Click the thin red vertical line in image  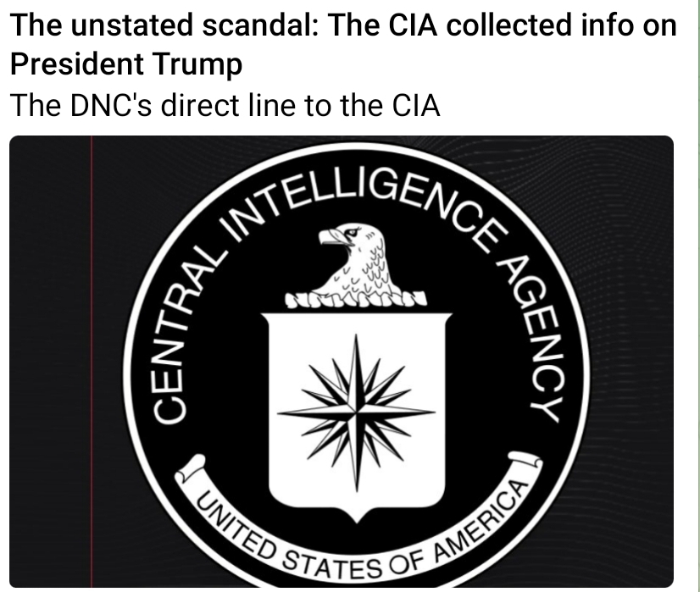[92, 362]
